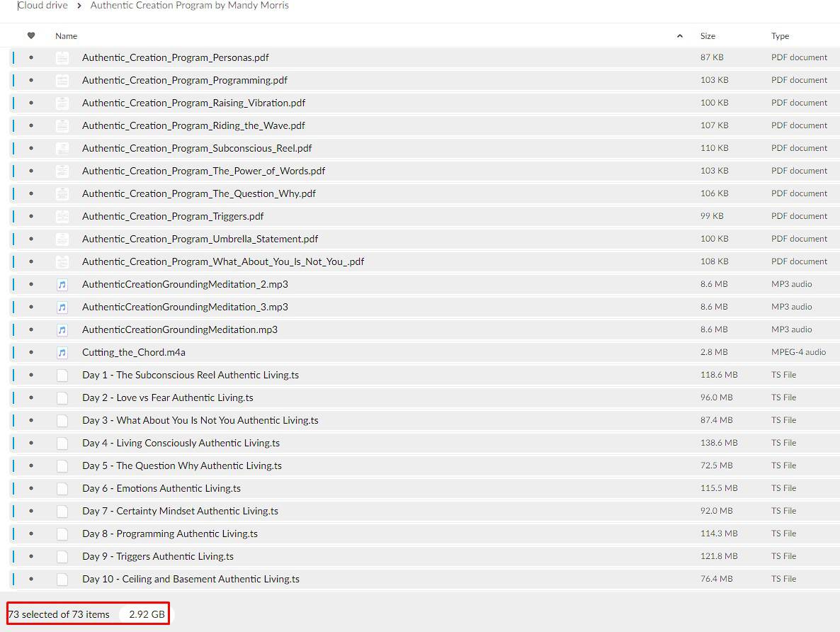Select the Day 7 - Certainty Mindset row
The image size is (840, 632).
point(425,511)
